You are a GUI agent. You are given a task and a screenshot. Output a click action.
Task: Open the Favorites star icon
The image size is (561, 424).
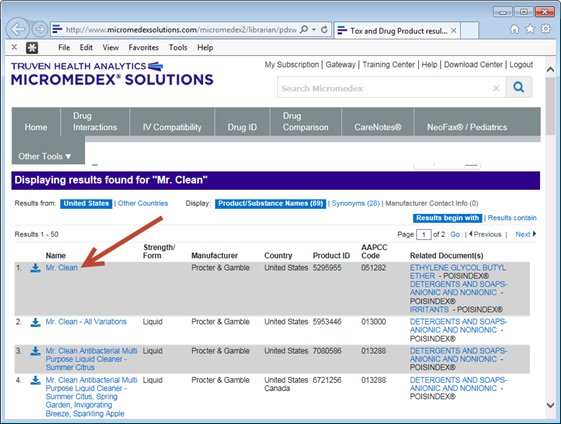pos(530,29)
